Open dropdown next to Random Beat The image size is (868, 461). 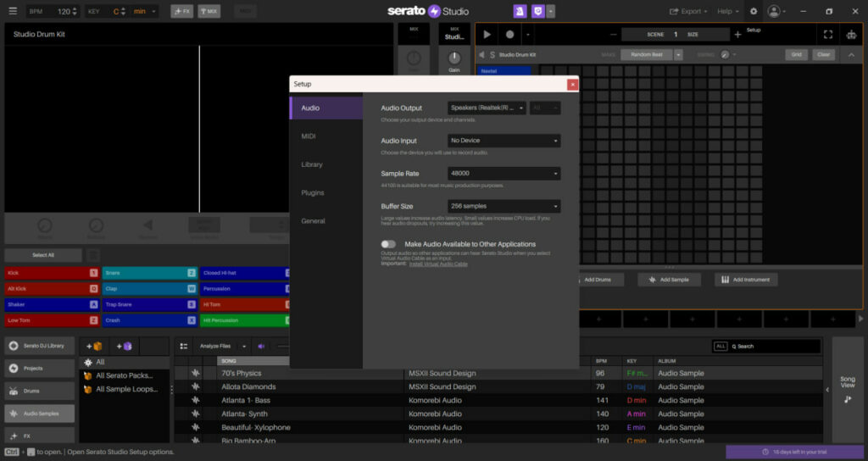pos(678,55)
